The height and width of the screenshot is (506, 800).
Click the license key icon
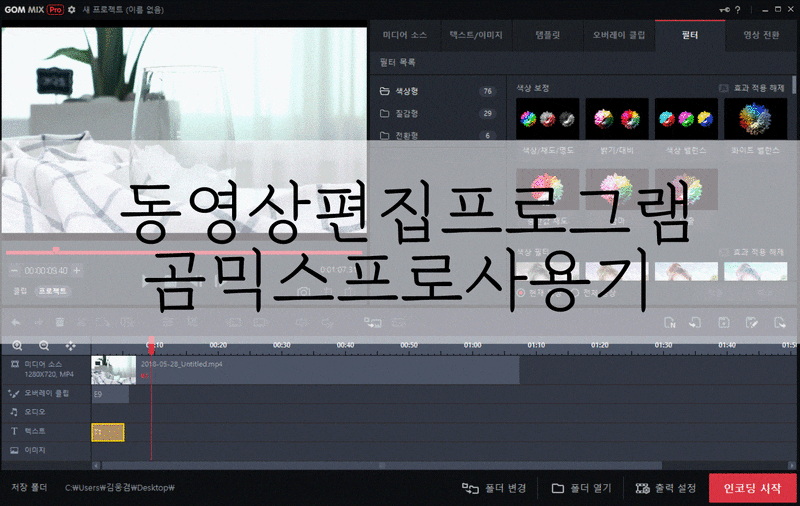[724, 10]
